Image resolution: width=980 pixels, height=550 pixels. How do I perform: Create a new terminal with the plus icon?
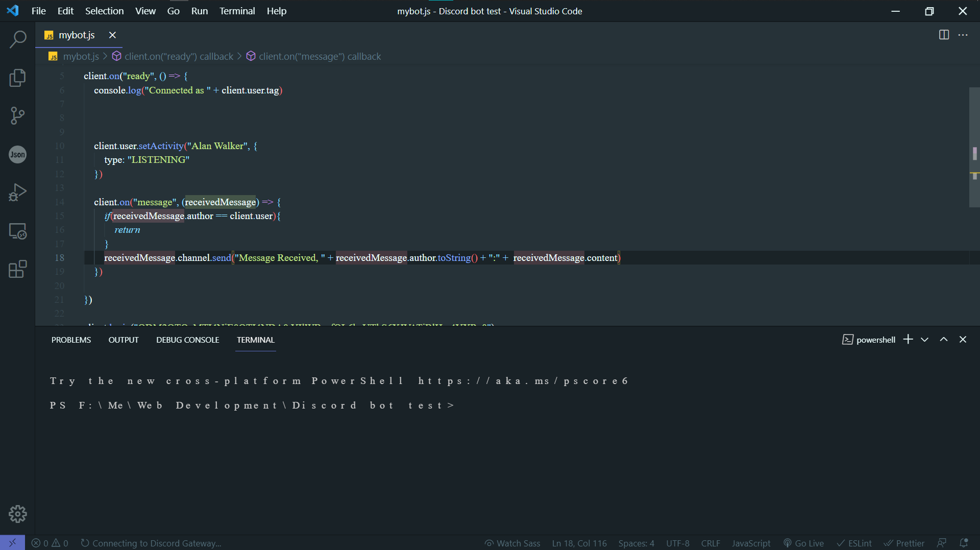click(x=908, y=339)
